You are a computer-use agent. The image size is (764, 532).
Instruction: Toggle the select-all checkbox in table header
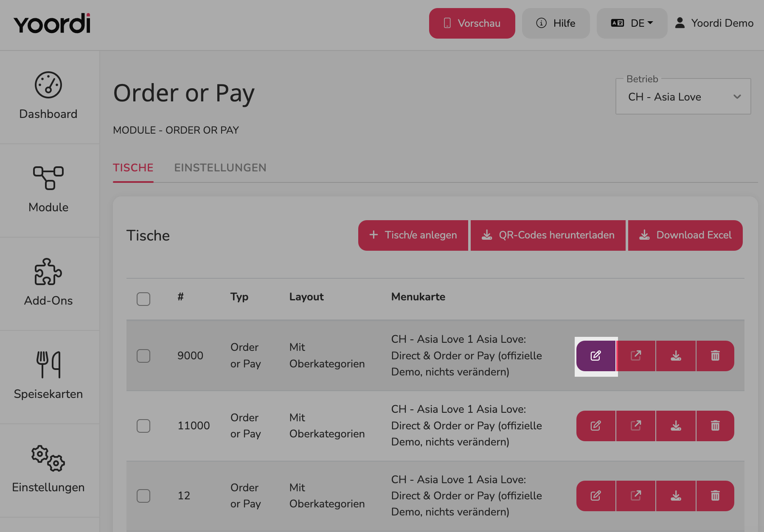(x=143, y=299)
